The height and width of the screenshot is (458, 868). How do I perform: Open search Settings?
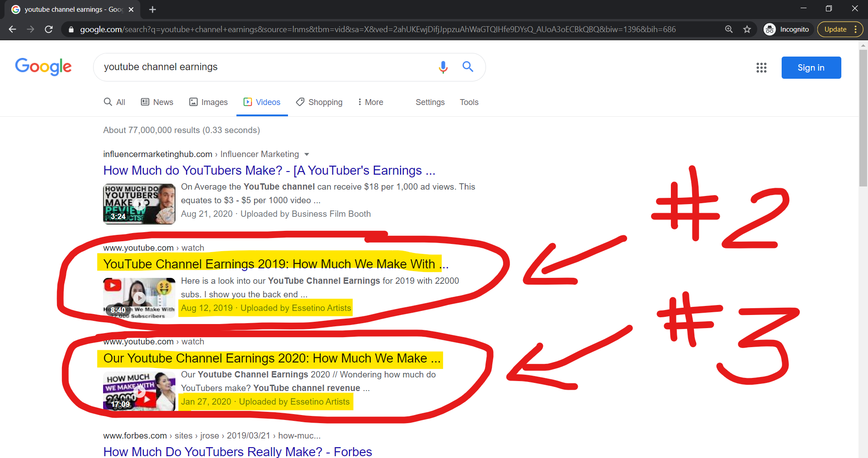pyautogui.click(x=429, y=102)
